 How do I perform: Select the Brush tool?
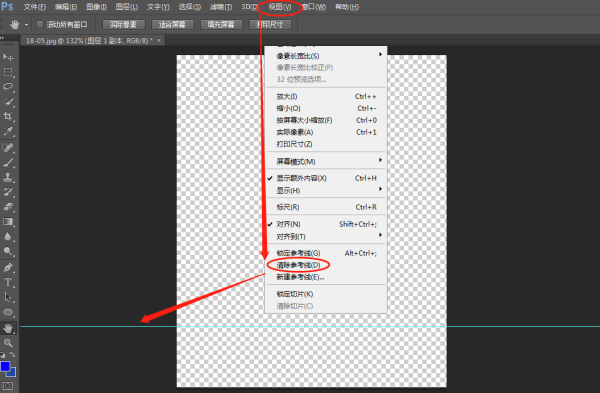pos(8,162)
